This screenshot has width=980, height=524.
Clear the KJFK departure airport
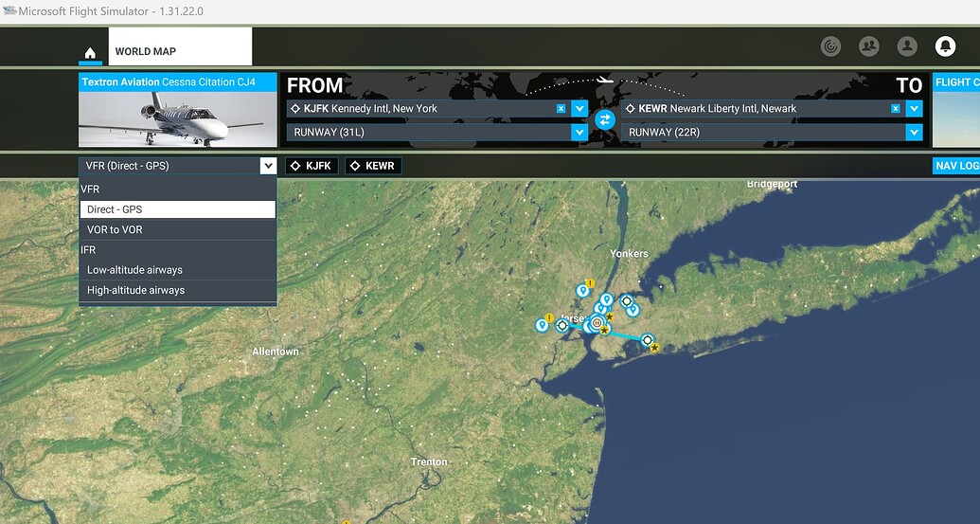[x=561, y=109]
